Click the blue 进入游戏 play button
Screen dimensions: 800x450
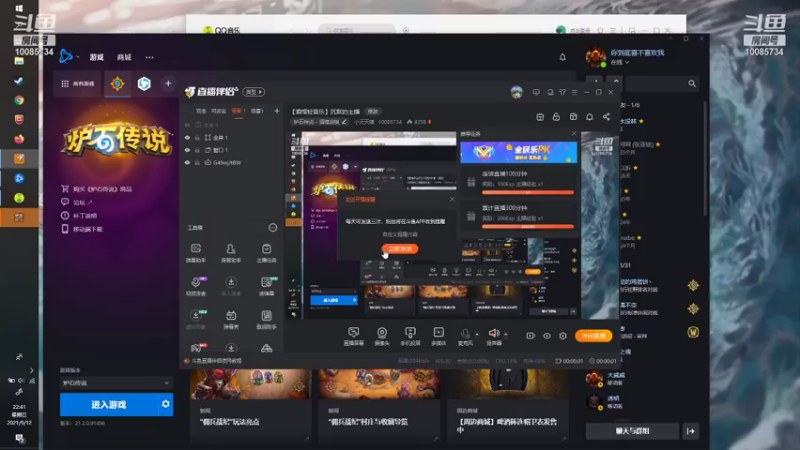click(x=109, y=404)
